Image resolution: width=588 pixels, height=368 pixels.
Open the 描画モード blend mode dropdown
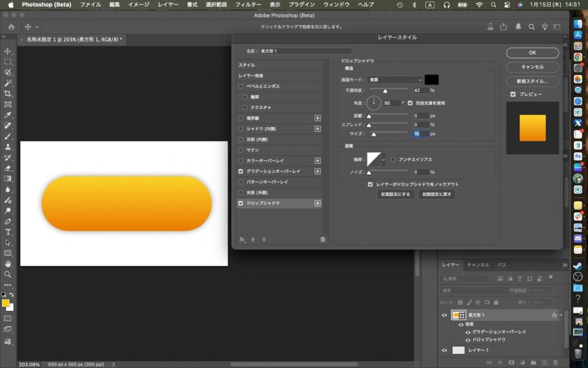394,80
